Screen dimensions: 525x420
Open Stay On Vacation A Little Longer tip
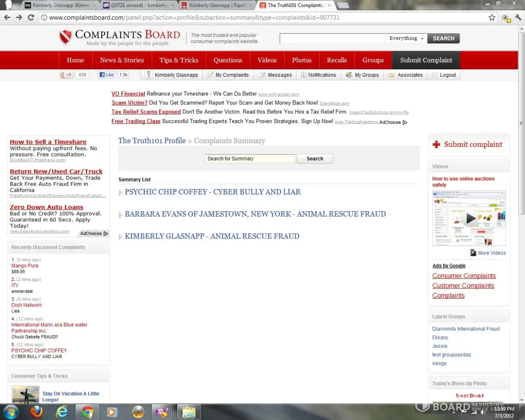[71, 396]
